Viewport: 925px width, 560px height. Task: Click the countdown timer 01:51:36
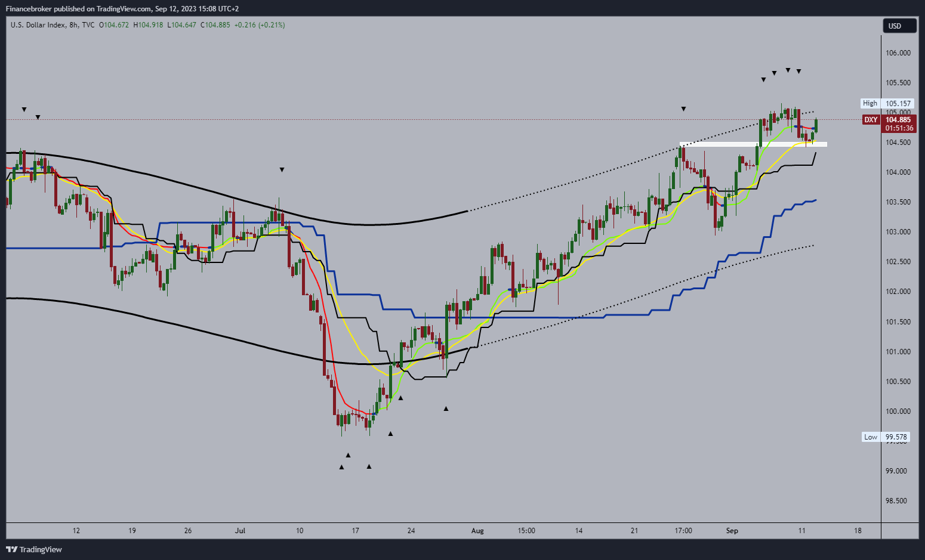pyautogui.click(x=899, y=128)
